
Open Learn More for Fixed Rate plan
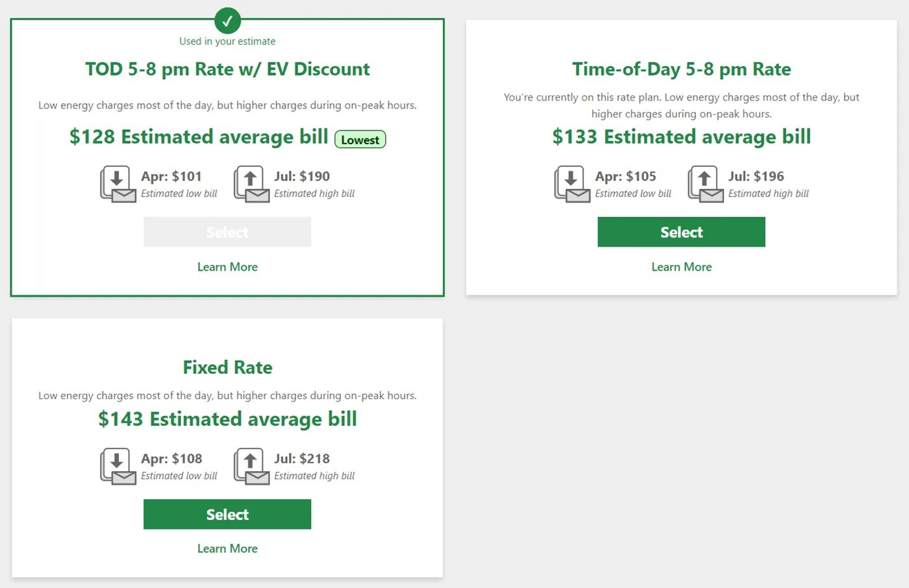(x=227, y=548)
